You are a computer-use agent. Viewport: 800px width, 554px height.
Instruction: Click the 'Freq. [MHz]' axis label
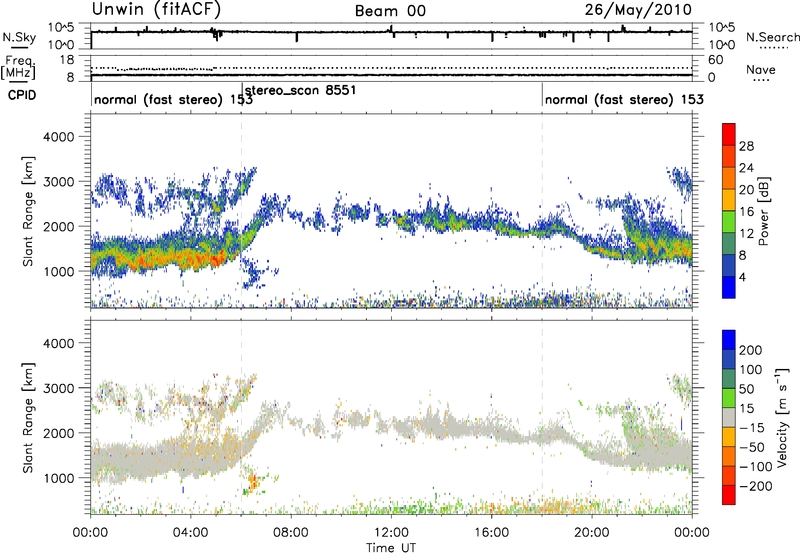click(x=19, y=67)
